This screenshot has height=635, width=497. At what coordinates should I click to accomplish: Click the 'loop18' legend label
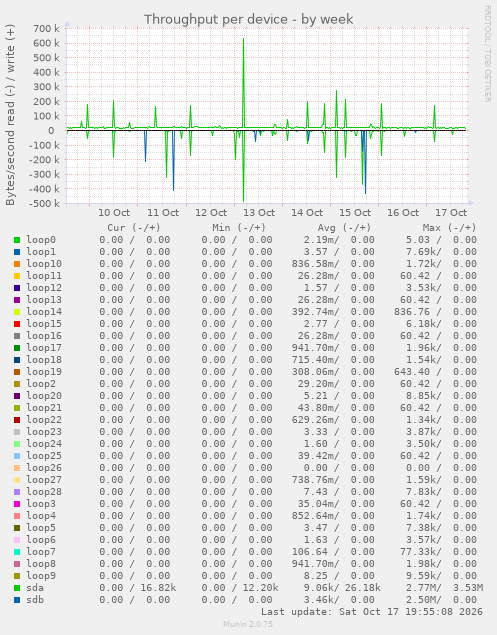(44, 360)
